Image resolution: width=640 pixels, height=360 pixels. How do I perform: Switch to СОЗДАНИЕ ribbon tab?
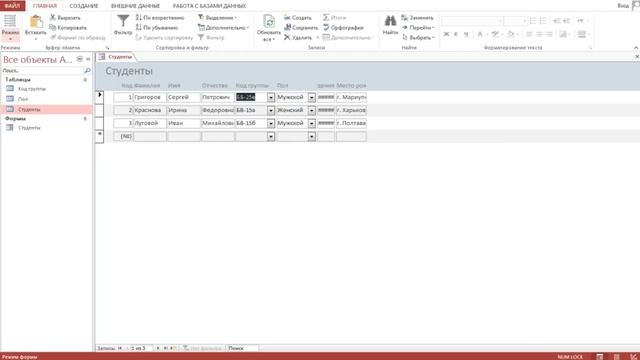(84, 6)
